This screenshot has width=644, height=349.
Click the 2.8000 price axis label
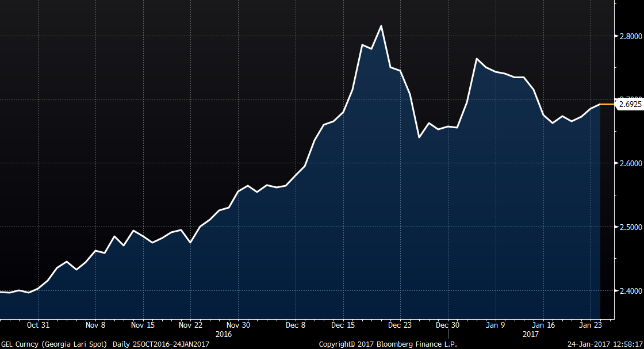pyautogui.click(x=629, y=36)
